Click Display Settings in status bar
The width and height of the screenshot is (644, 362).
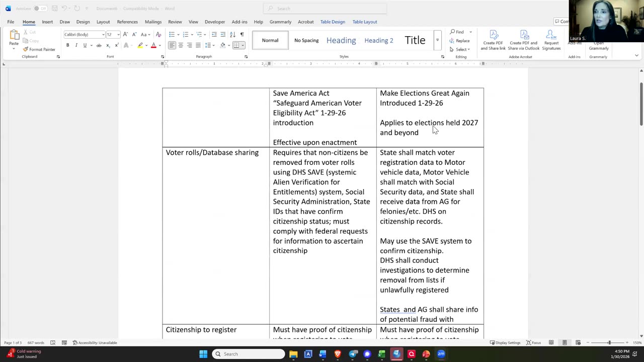click(x=505, y=342)
